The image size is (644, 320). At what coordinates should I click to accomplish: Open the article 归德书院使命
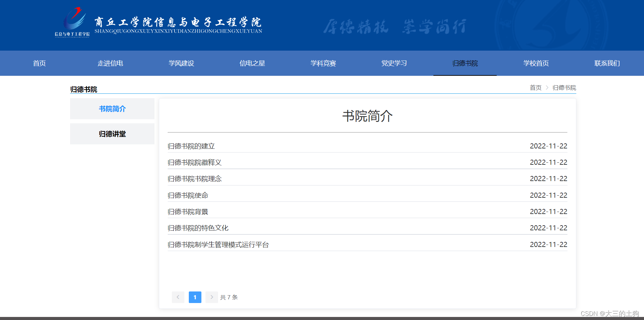click(188, 195)
